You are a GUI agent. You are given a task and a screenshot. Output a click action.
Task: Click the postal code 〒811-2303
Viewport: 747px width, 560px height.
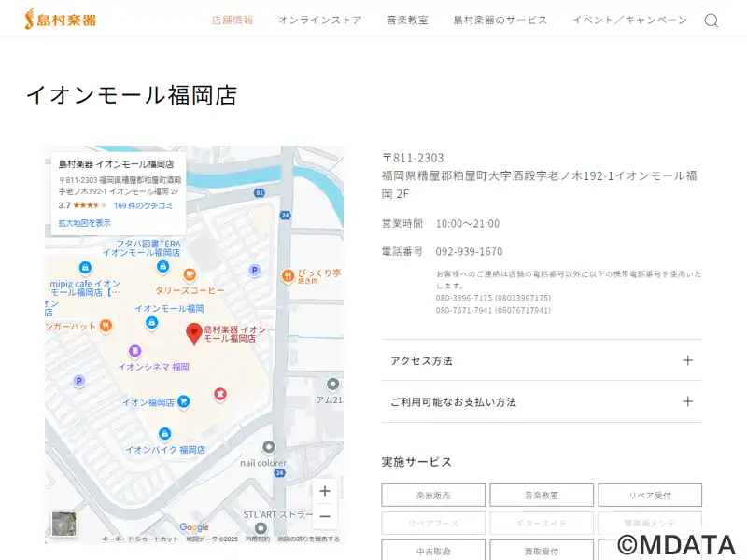click(x=413, y=158)
